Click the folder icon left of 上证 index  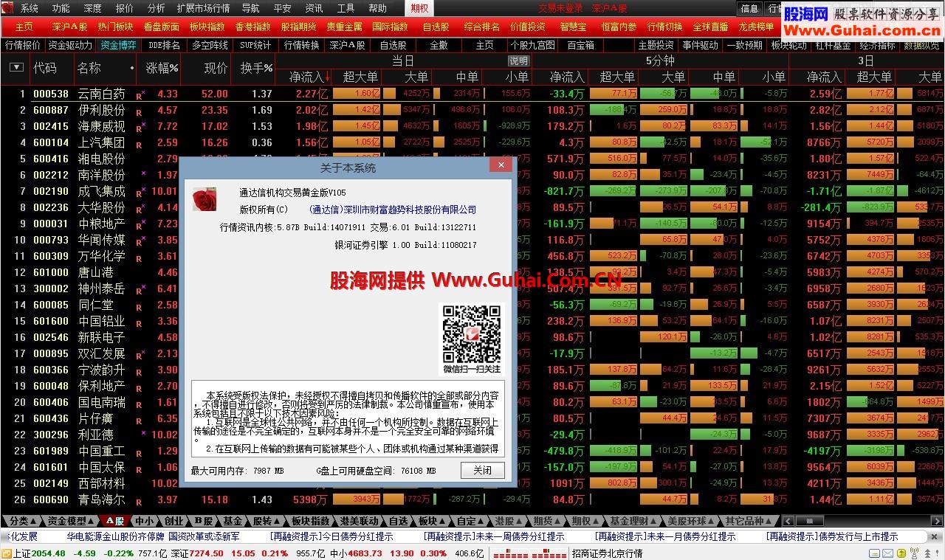pyautogui.click(x=7, y=553)
